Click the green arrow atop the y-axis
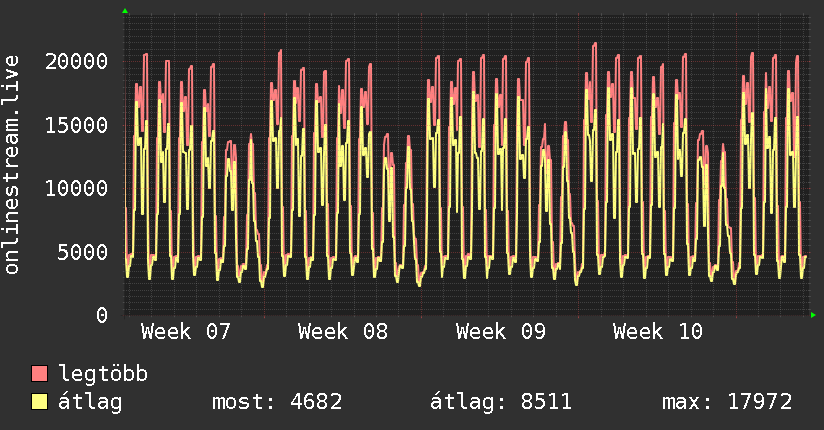 [x=125, y=11]
